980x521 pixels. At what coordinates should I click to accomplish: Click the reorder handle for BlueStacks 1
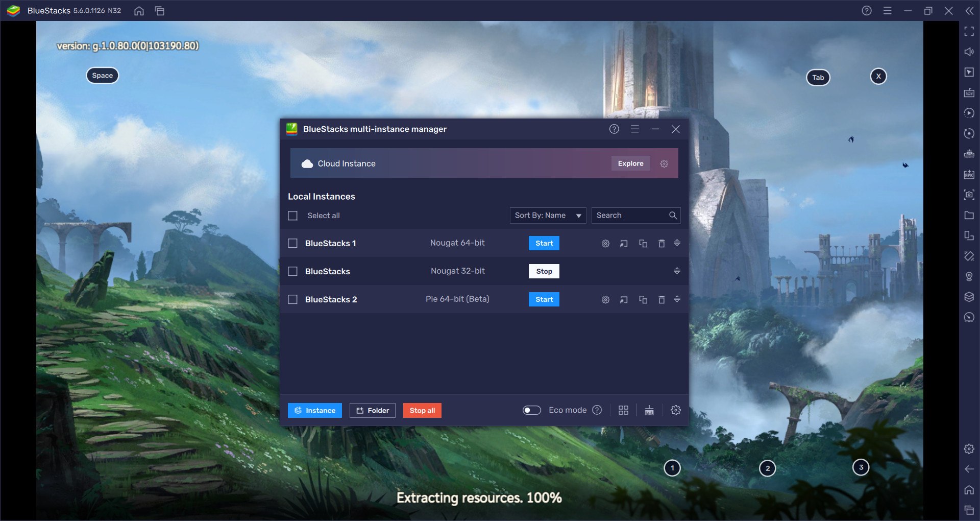677,243
